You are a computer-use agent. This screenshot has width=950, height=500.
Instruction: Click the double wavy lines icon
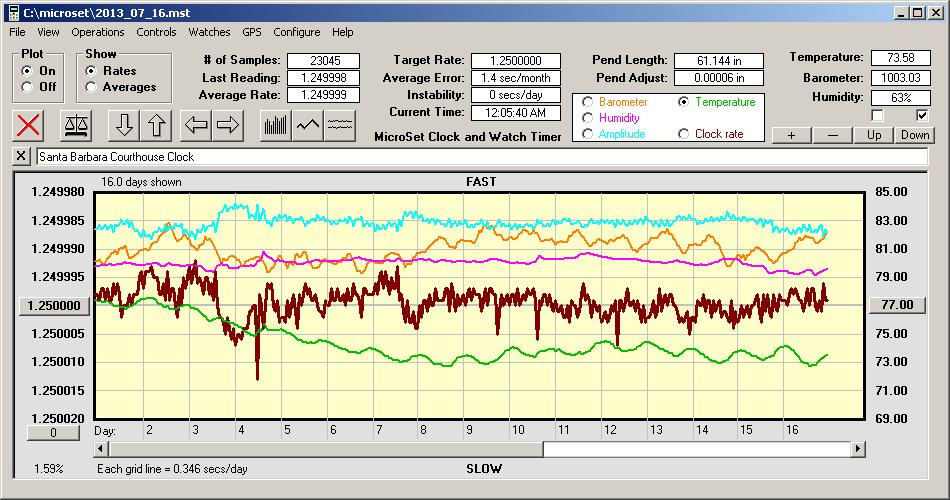(341, 125)
